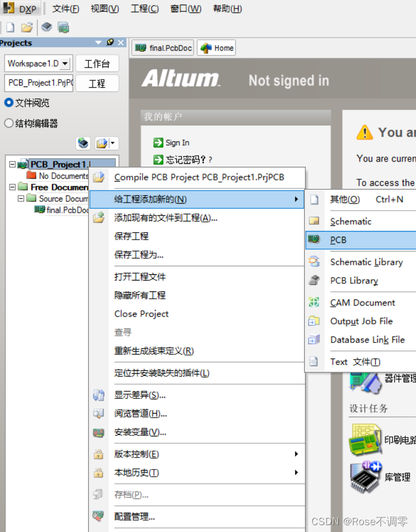This screenshot has height=532, width=416.
Task: Pin the Projects panel
Action: point(110,43)
